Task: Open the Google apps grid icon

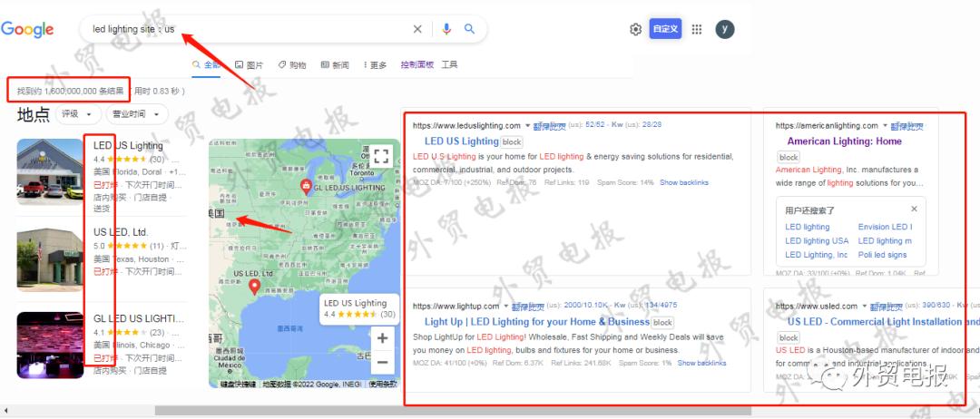Action: click(697, 29)
